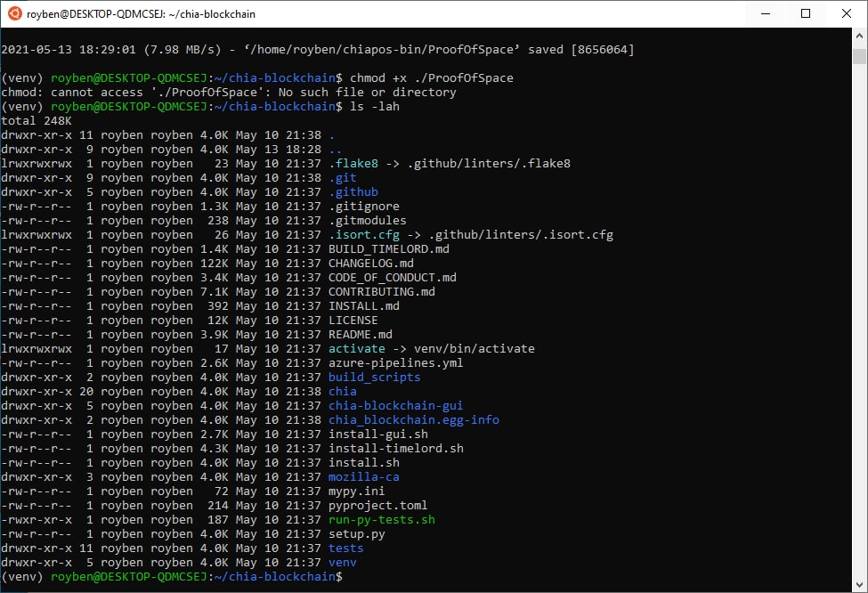Click the 'CHANGELOG.md' file name
The height and width of the screenshot is (593, 868).
pyautogui.click(x=371, y=263)
